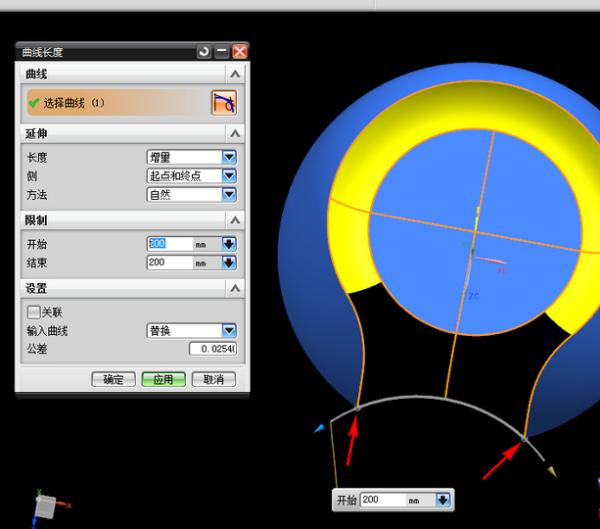This screenshot has height=529, width=600.
Task: Collapse the 延伸 section
Action: click(235, 133)
